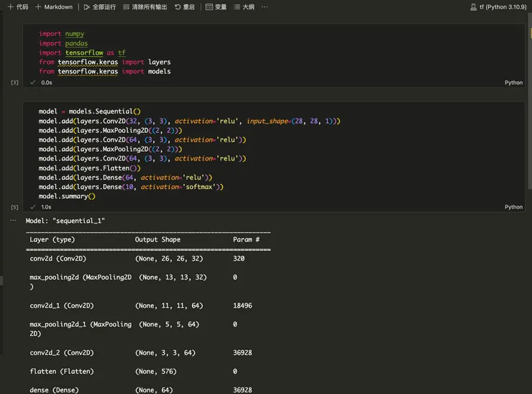Click the execution count [3] label
Viewport: 532px width, 394px height.
pyautogui.click(x=14, y=83)
